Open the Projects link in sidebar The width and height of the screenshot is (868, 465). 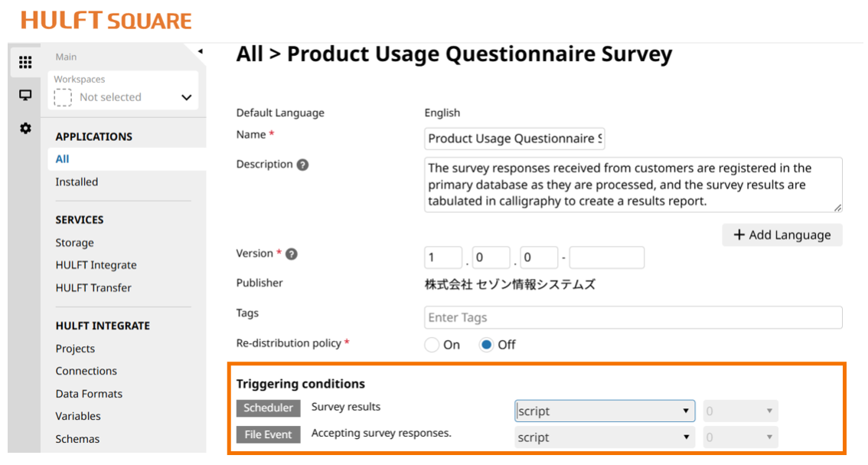point(75,349)
